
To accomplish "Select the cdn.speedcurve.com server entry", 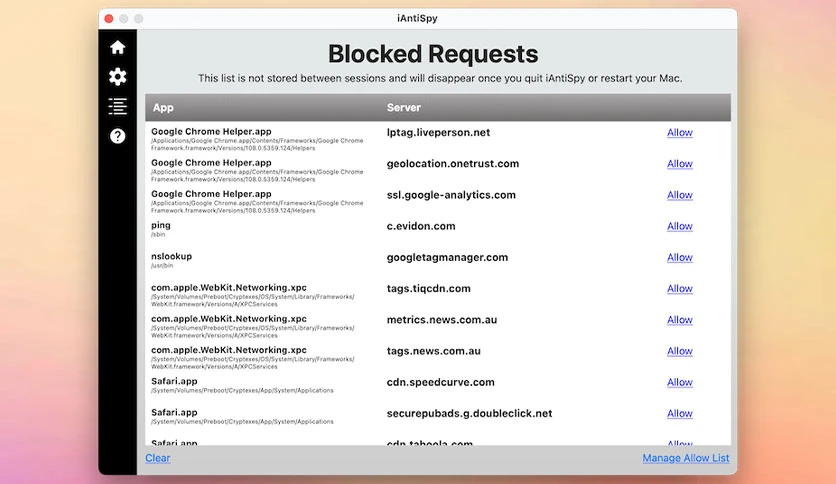I will [x=440, y=382].
